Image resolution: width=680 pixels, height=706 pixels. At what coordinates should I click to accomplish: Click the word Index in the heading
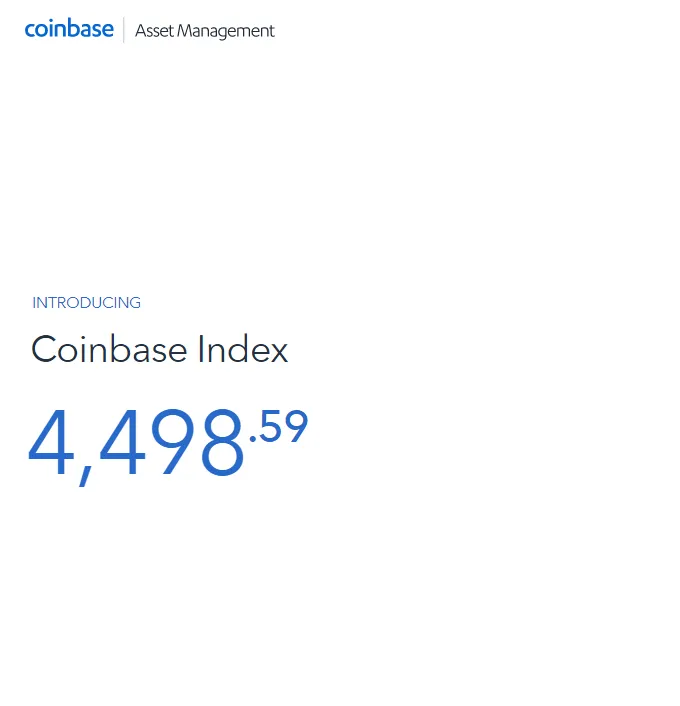tap(243, 349)
